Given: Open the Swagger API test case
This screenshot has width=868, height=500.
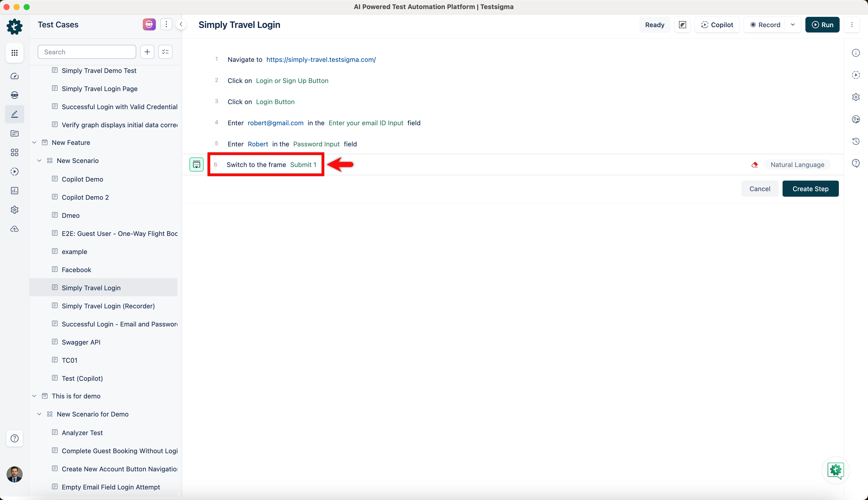Looking at the screenshot, I should click(x=81, y=342).
